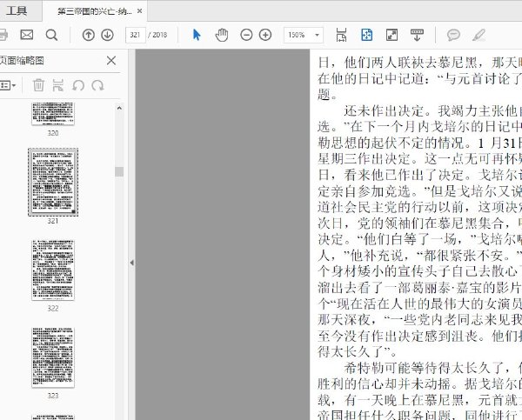Viewport: 522px width, 420px height.
Task: Collapse the left navigation pane arrow
Action: point(131,262)
